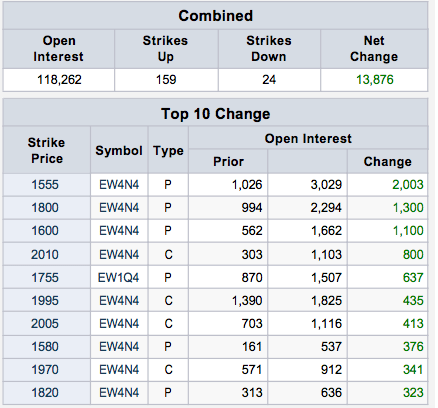Click the open interest value 1,662

(x=326, y=231)
